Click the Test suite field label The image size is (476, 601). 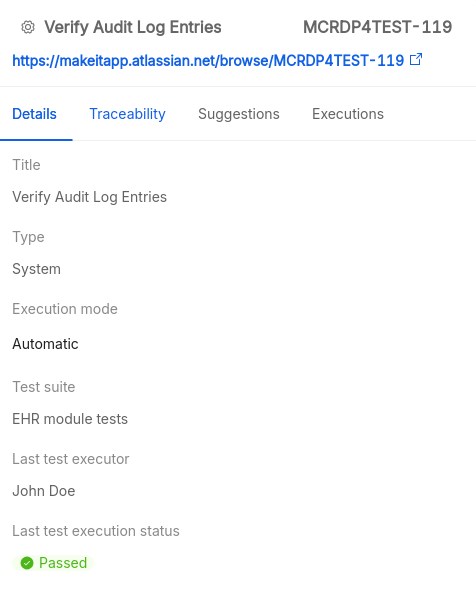coord(44,387)
